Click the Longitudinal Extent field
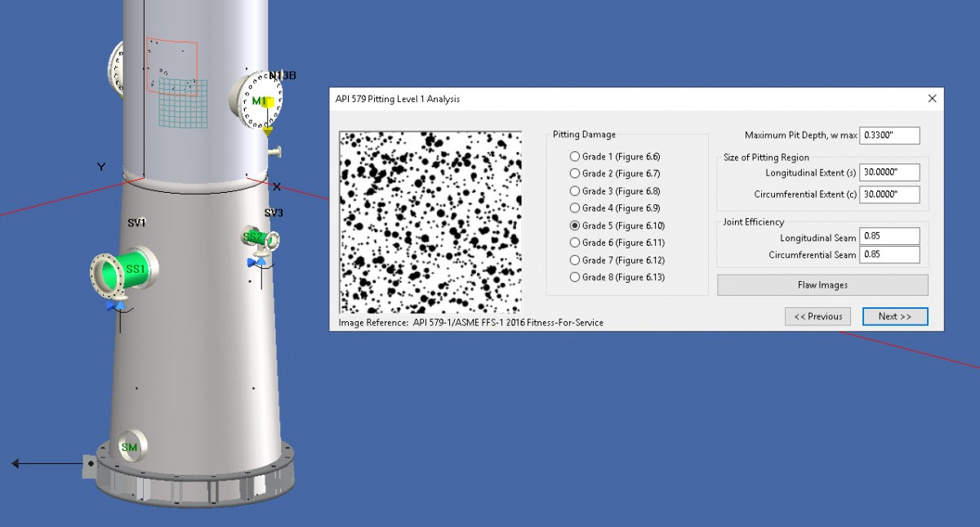This screenshot has height=527, width=980. (889, 172)
